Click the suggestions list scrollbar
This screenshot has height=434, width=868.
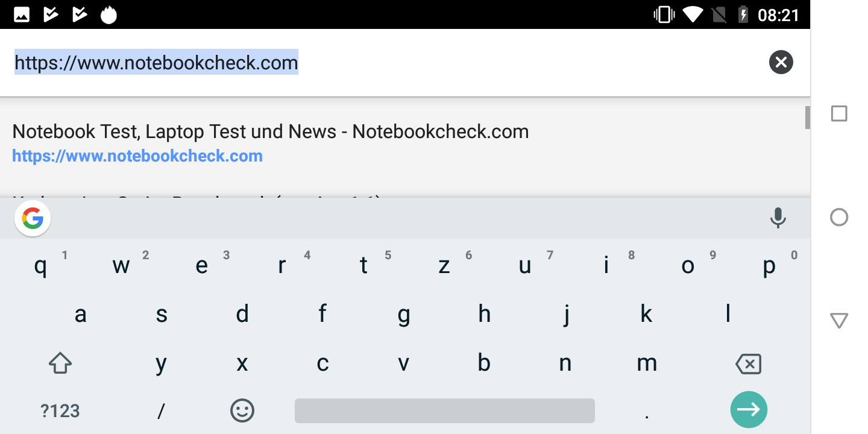pyautogui.click(x=807, y=117)
